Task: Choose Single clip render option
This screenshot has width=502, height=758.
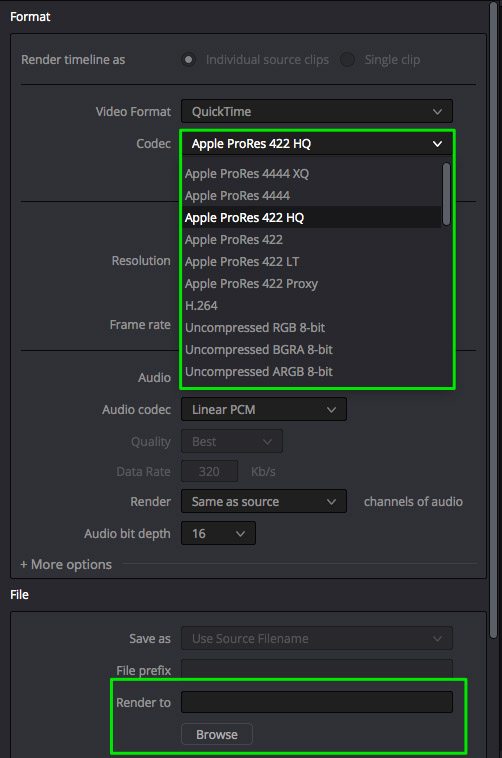Action: [347, 59]
